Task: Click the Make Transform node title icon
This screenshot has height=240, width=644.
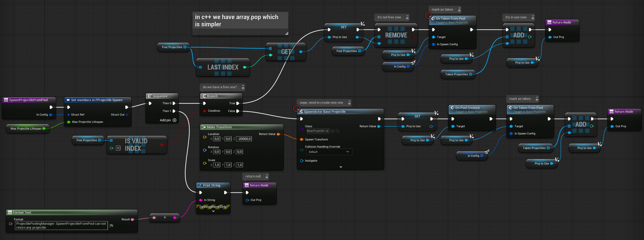Action: [204, 127]
